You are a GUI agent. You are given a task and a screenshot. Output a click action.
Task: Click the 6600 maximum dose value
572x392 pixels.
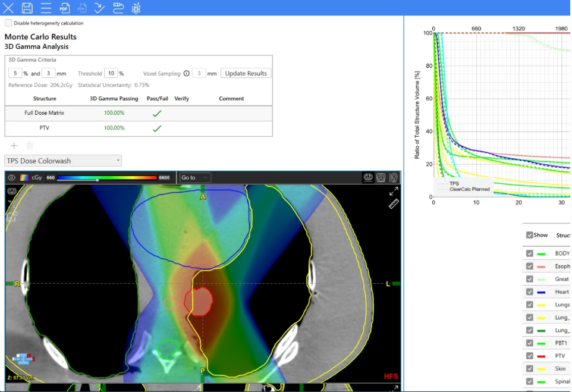pos(164,178)
